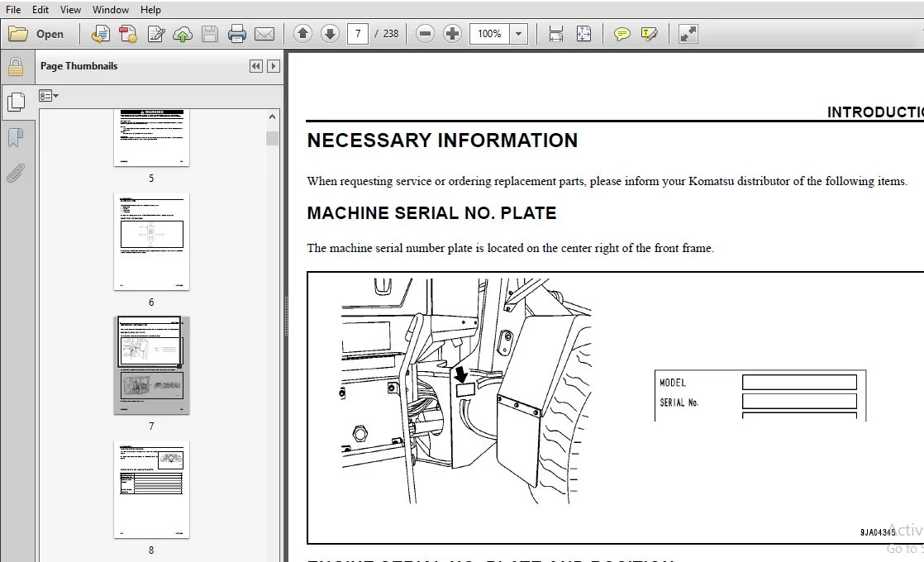Image resolution: width=924 pixels, height=562 pixels.
Task: Open the Edit menu
Action: pyautogui.click(x=40, y=9)
